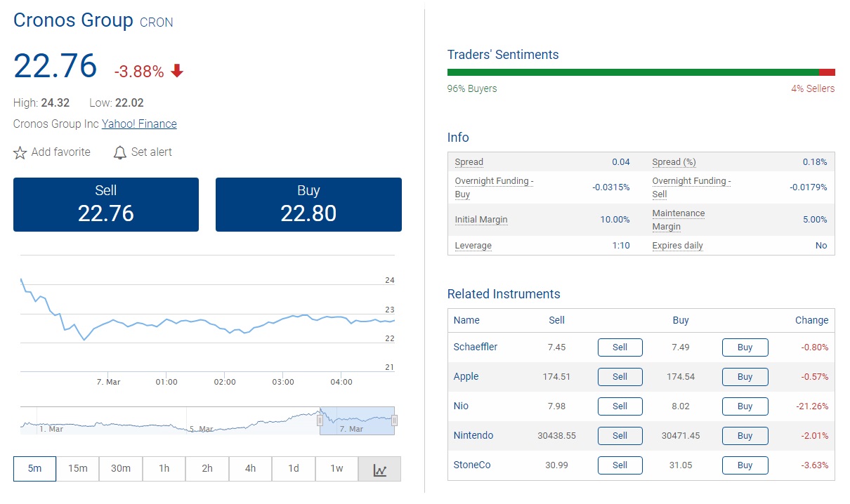This screenshot has width=850, height=504.
Task: Click the bell icon to set alert
Action: 119,152
